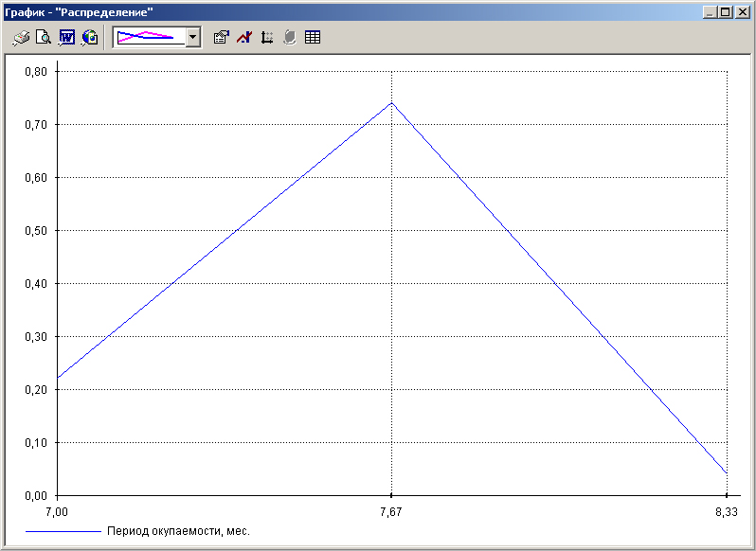
Task: Click y-axis label 0,20
Action: 36,390
